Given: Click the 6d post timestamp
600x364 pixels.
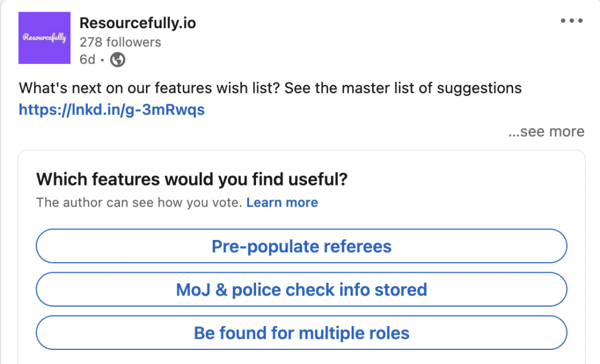Looking at the screenshot, I should point(87,60).
